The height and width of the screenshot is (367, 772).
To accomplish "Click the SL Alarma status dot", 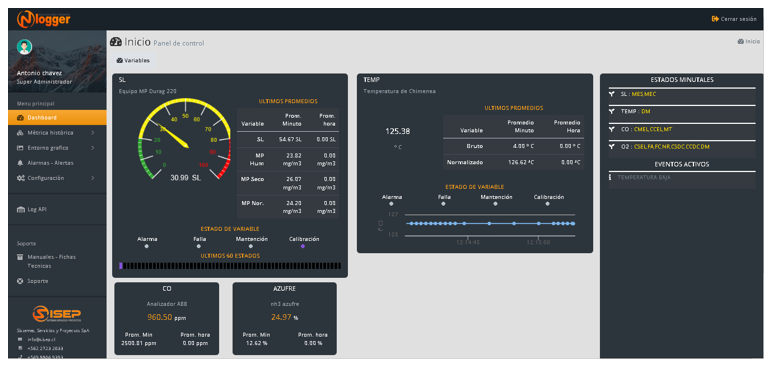I will tap(146, 246).
